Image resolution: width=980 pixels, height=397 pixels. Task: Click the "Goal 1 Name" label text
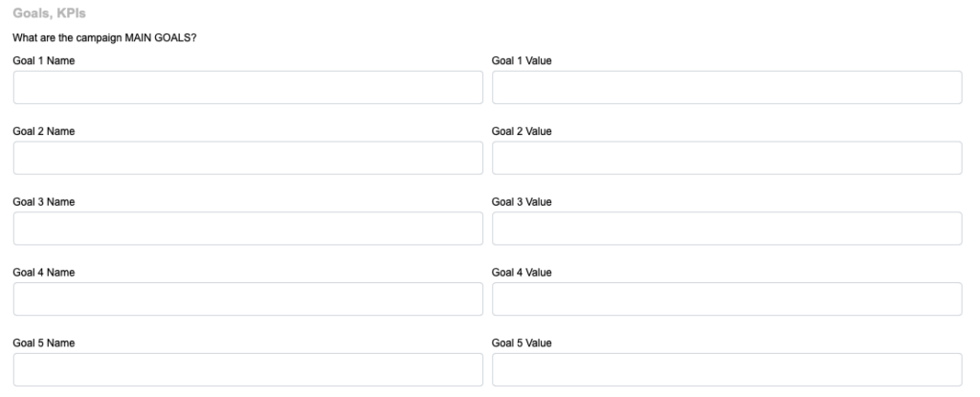[44, 61]
